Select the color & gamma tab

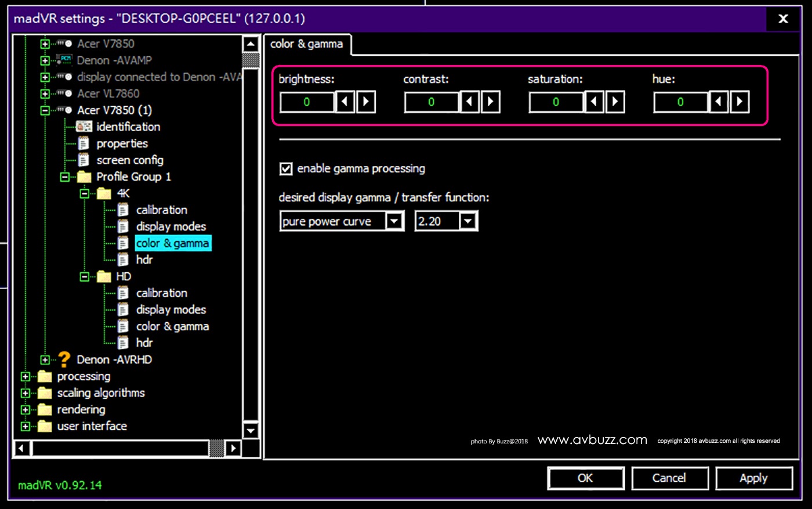click(306, 44)
